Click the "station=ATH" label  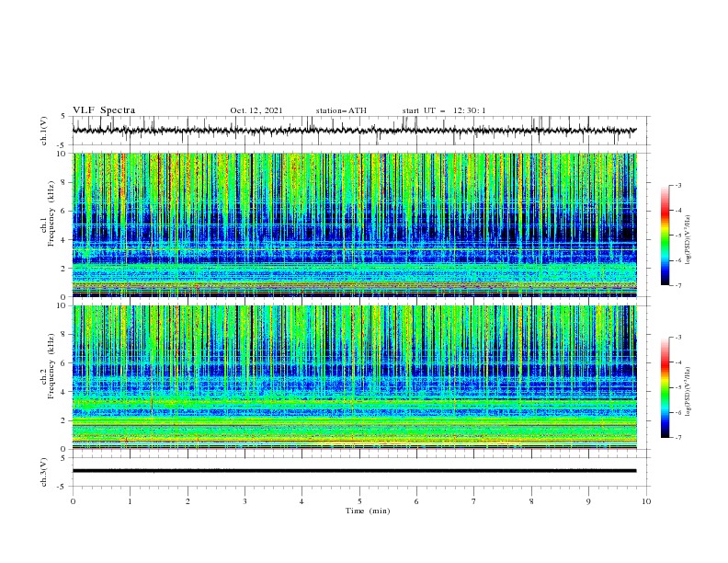[341, 110]
